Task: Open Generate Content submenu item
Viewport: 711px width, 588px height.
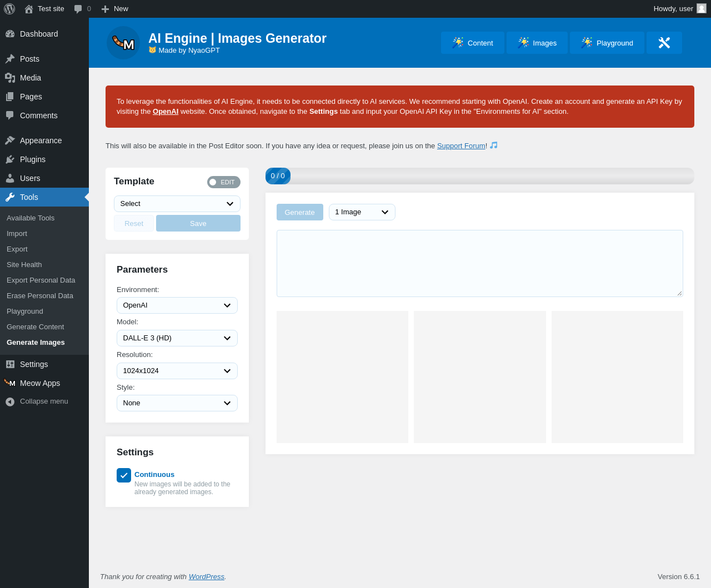Action: tap(35, 327)
